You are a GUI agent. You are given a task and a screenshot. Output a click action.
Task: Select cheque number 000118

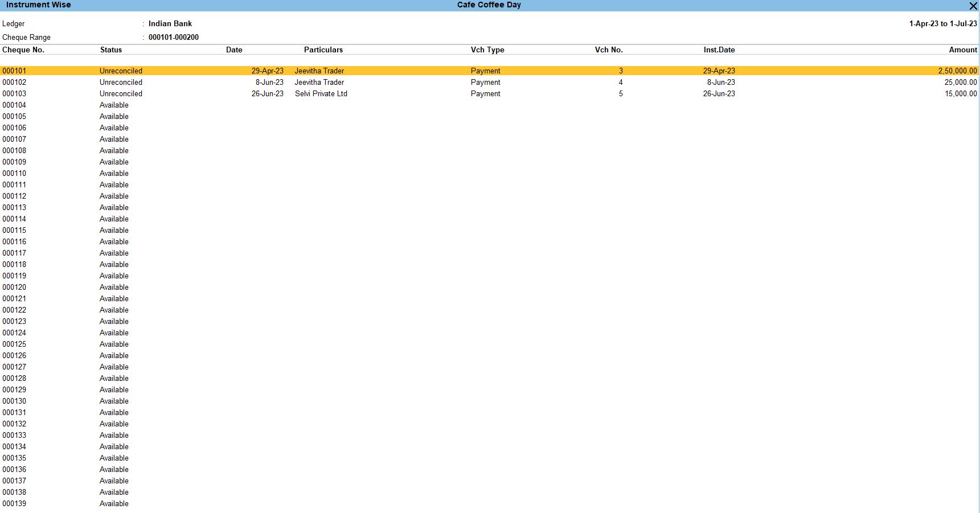(14, 264)
